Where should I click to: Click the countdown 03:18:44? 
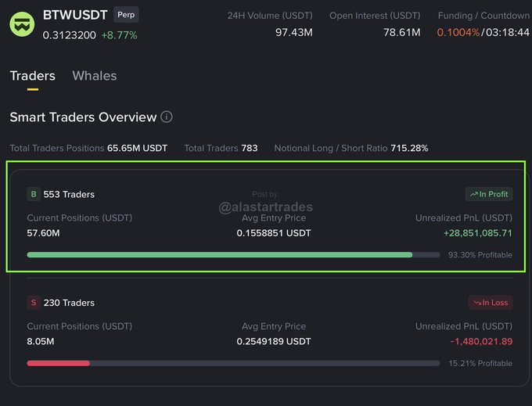point(507,32)
